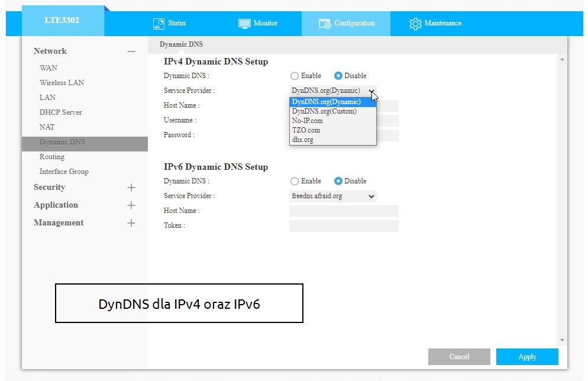The width and height of the screenshot is (588, 381).
Task: Open IPv6 Service Provider freedns.afraid.org dropdown
Action: 333,196
